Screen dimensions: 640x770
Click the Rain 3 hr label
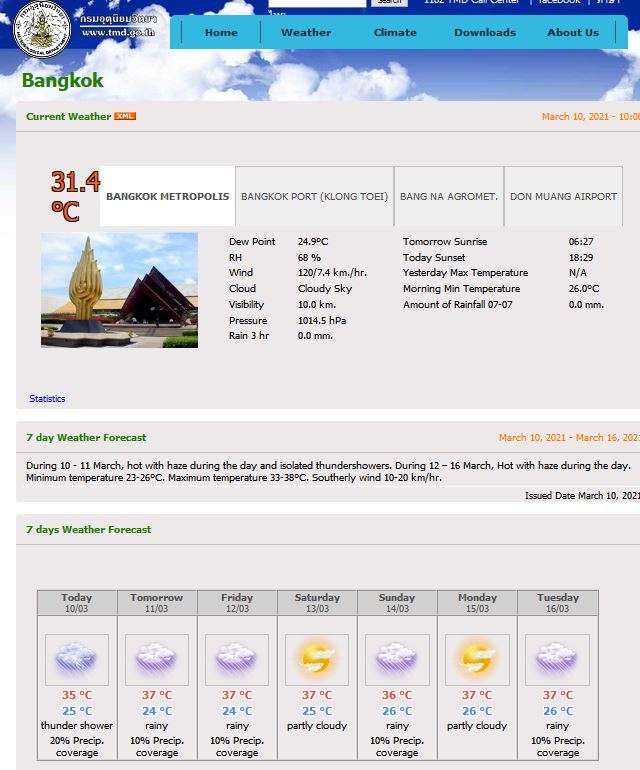[x=249, y=336]
